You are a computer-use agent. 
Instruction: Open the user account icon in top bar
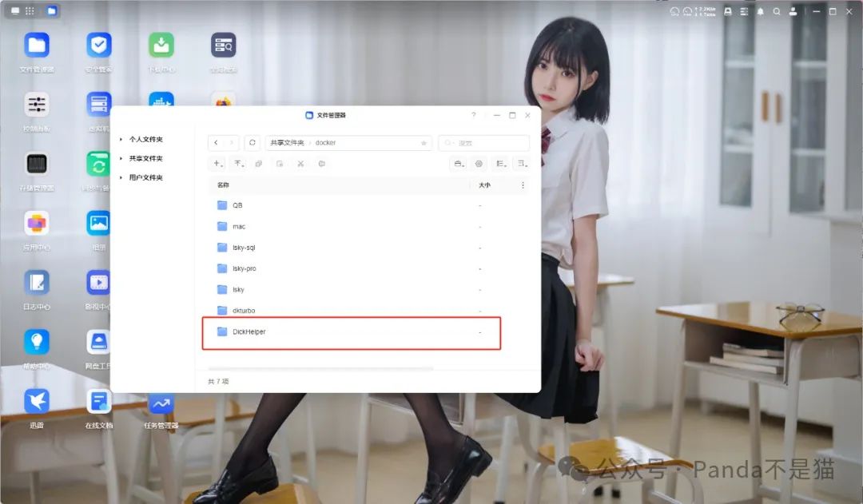pyautogui.click(x=793, y=11)
